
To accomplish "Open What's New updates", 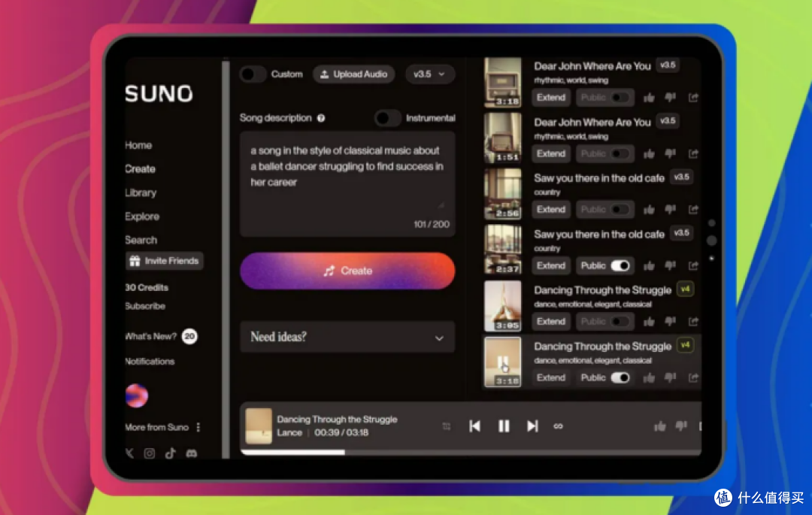I will (150, 336).
